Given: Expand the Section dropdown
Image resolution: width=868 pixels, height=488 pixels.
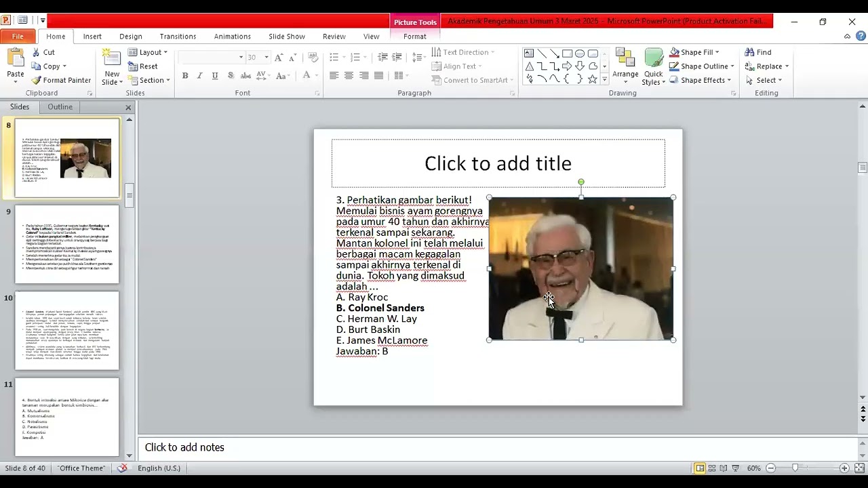Looking at the screenshot, I should click(x=151, y=80).
